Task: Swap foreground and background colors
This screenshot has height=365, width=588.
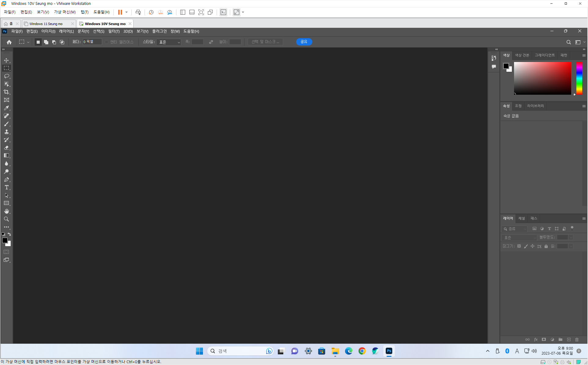Action: click(x=9, y=234)
